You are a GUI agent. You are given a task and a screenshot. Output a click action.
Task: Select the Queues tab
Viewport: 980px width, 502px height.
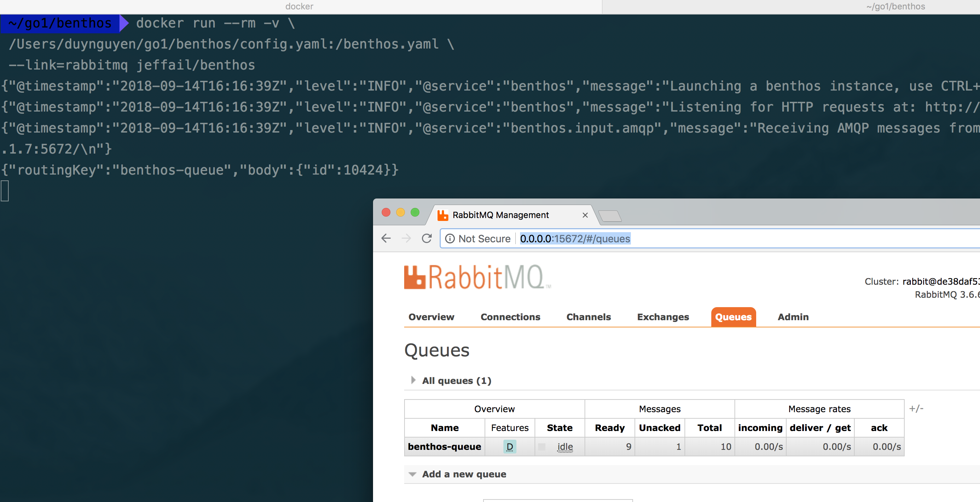point(733,317)
